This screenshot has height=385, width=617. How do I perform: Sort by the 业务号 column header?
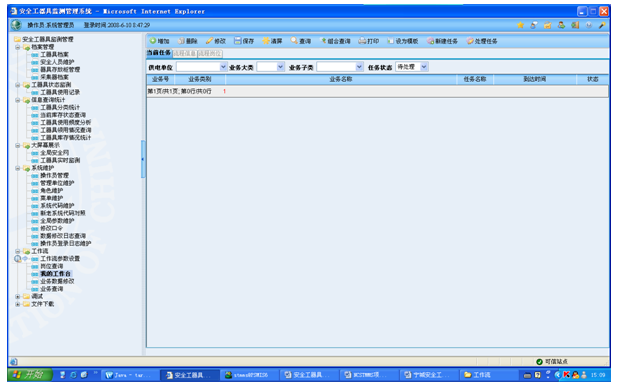161,79
